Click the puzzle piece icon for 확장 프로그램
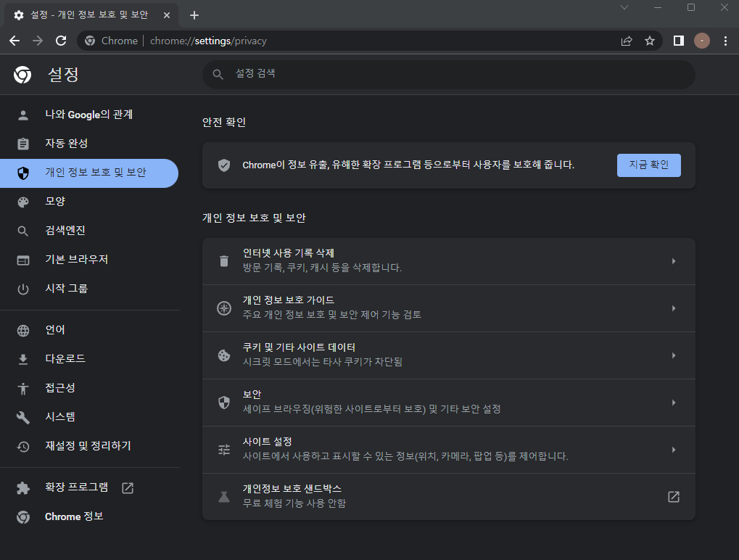 tap(23, 488)
